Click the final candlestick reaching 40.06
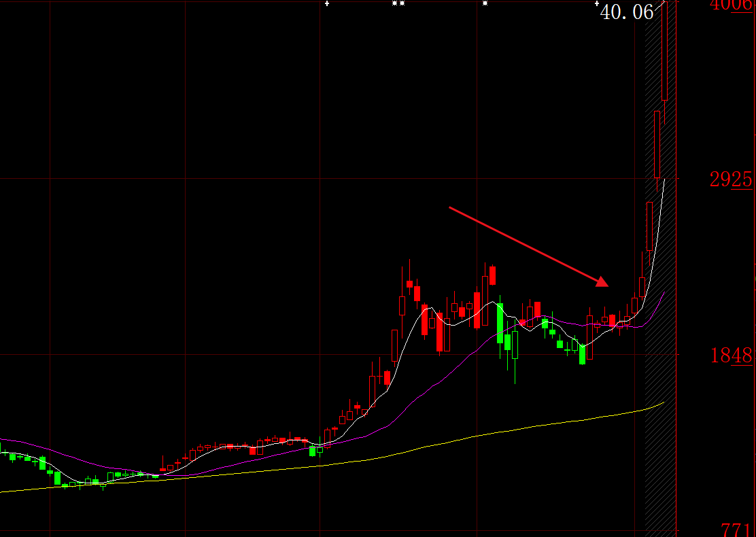Screen dimensions: 756x537 pyautogui.click(x=664, y=50)
